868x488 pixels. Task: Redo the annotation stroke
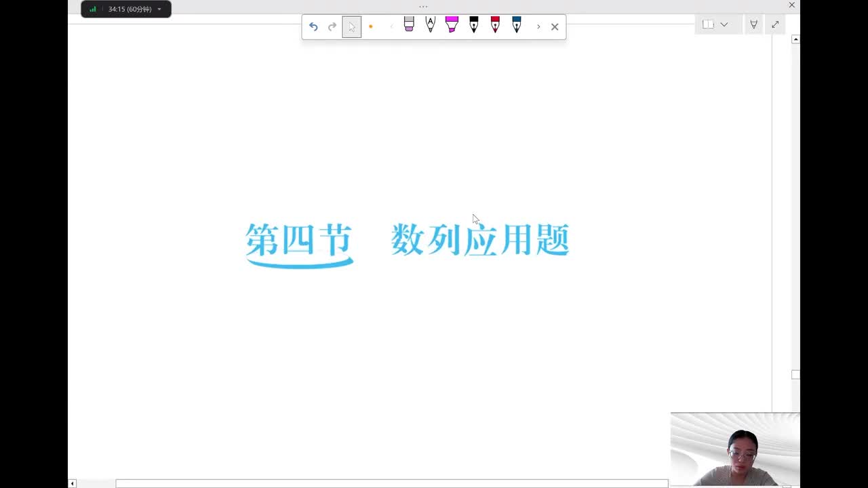[332, 26]
